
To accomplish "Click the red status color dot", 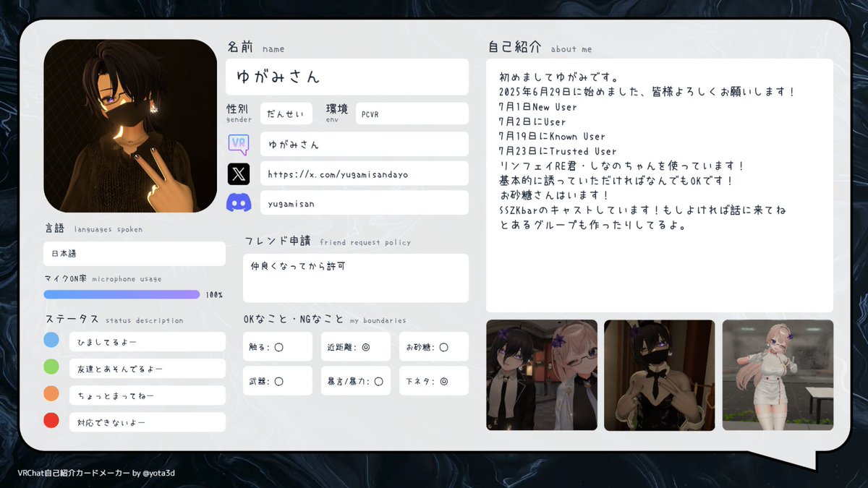I will (51, 420).
